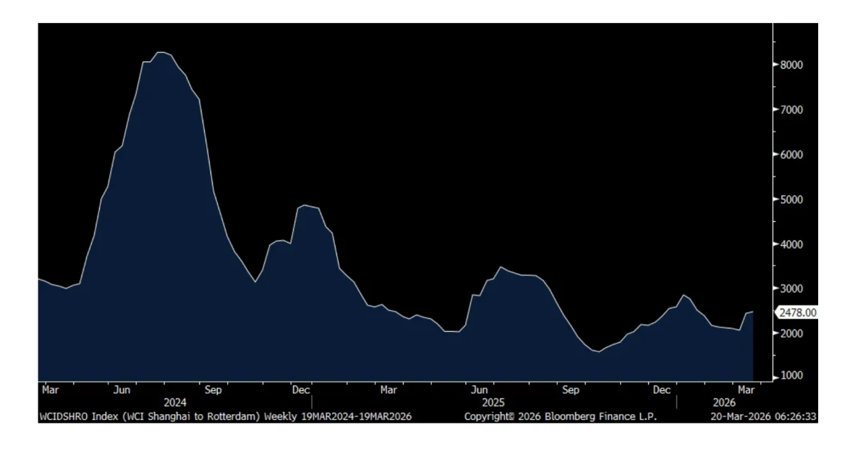The width and height of the screenshot is (868, 451).
Task: Click the Mar 2026 x-axis label
Action: [x=746, y=390]
